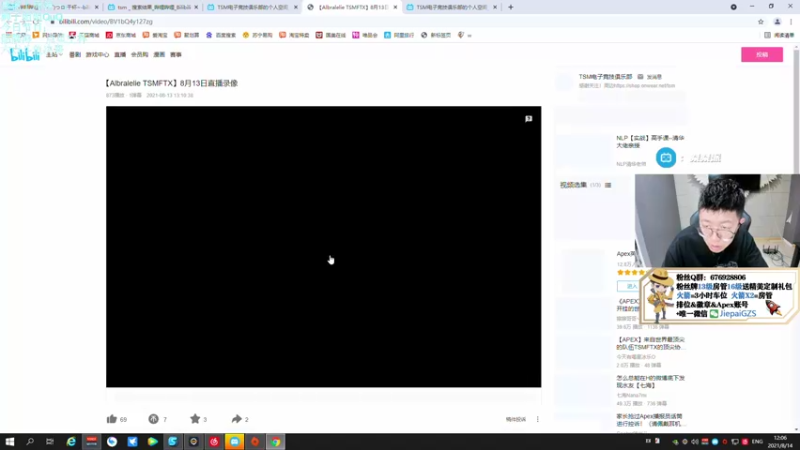Open the NetEase Music red taskbar icon
Viewport: 800px width, 450px height.
pos(214,441)
